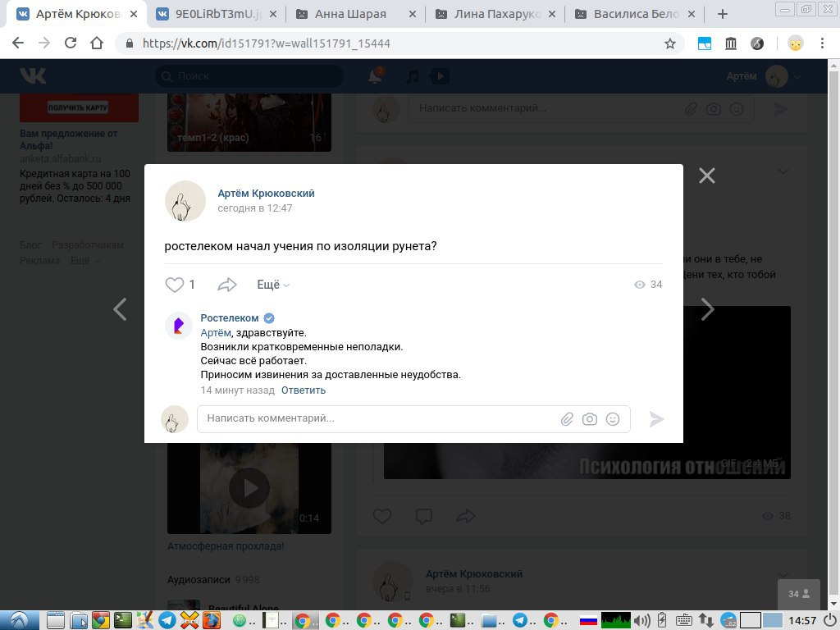
Task: Open VK notifications bell
Action: (375, 76)
